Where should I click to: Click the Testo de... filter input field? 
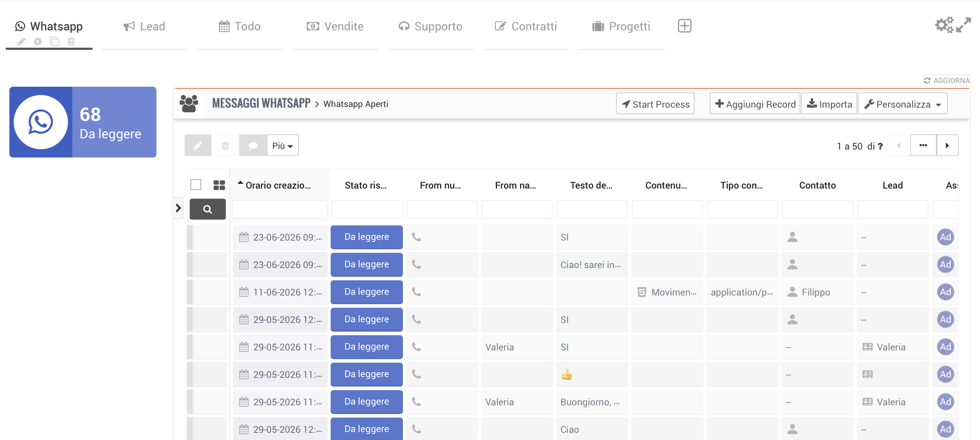click(592, 210)
